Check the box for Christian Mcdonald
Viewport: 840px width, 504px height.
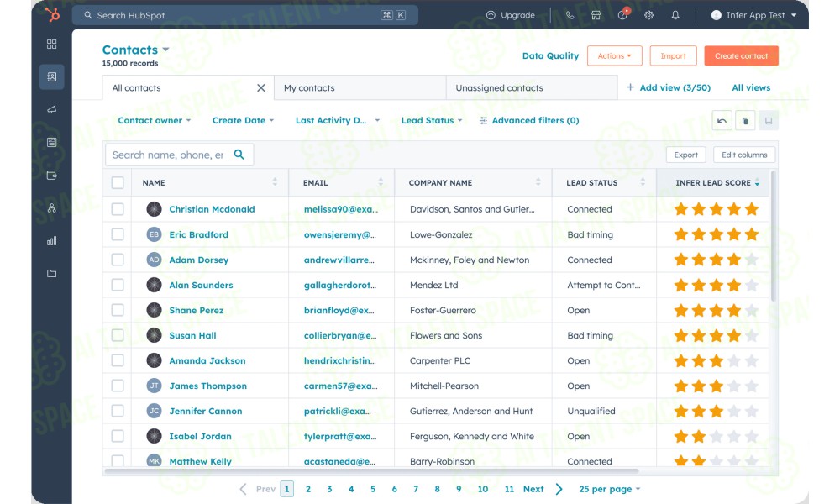118,209
